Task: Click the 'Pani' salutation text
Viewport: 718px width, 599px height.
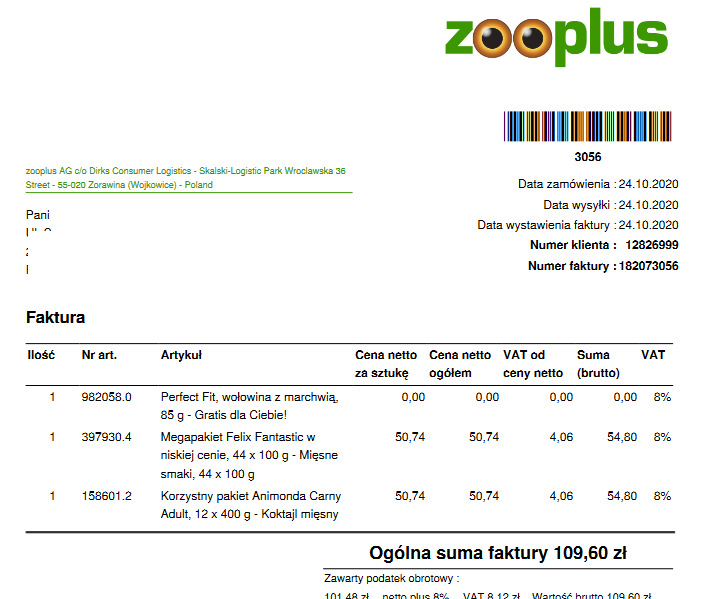Action: pos(38,215)
